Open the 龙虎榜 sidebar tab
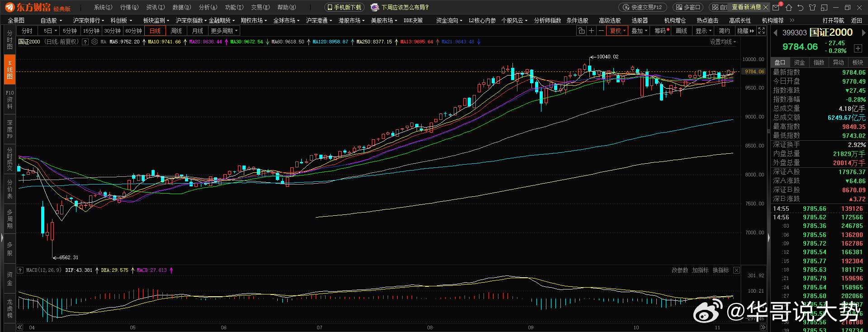 pyautogui.click(x=9, y=308)
